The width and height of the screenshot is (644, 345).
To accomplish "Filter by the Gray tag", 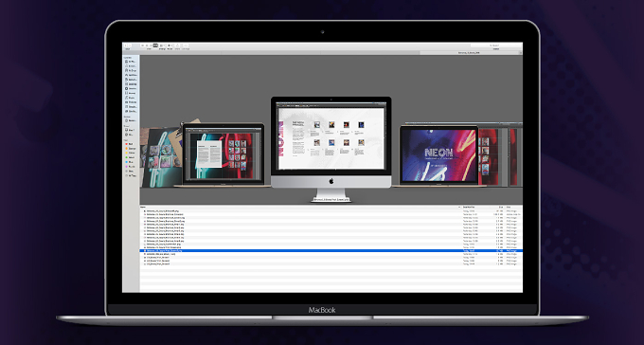I will (x=131, y=171).
